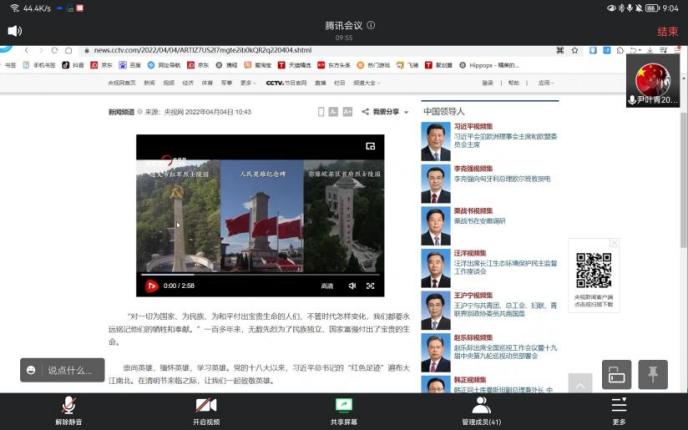Screen dimensions: 688x430
Task: Seek along the video progress bar
Action: pos(260,275)
